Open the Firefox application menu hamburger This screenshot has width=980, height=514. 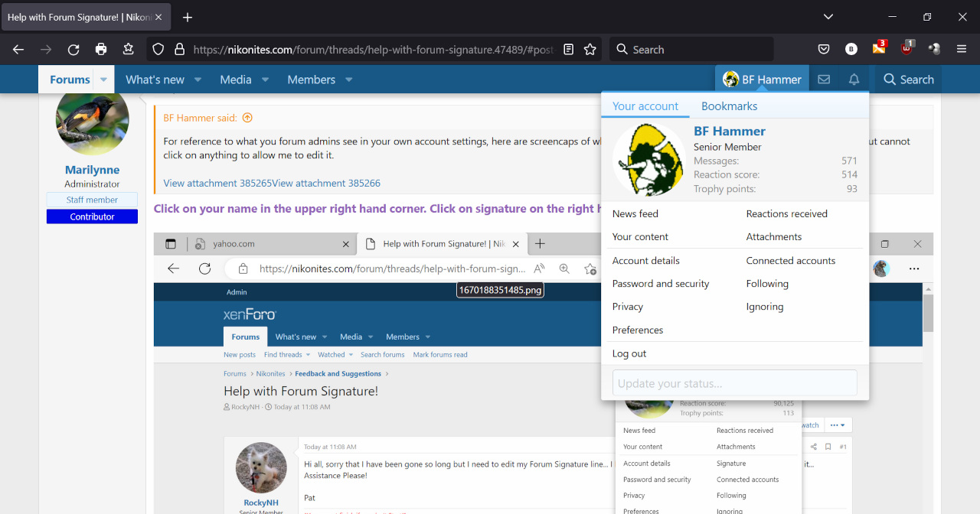[962, 50]
